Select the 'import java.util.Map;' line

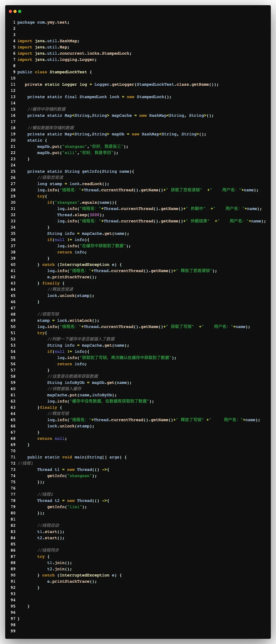coord(43,47)
